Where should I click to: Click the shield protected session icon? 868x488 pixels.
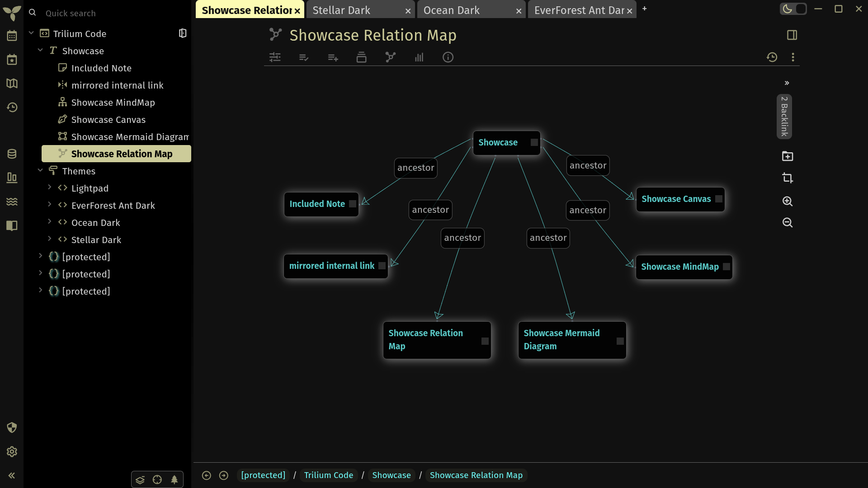click(x=12, y=427)
